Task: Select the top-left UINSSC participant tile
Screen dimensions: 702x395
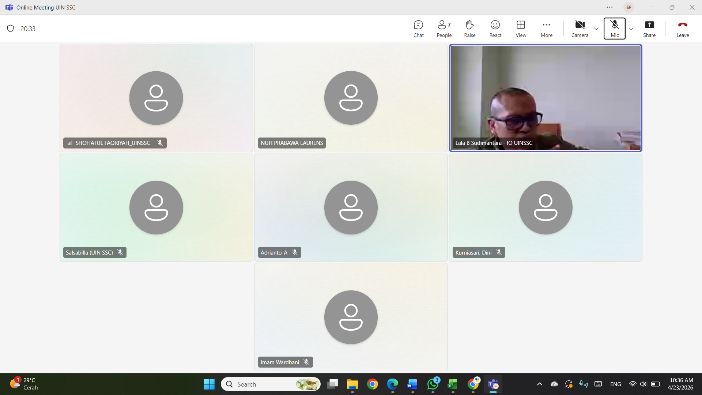Action: coord(156,98)
